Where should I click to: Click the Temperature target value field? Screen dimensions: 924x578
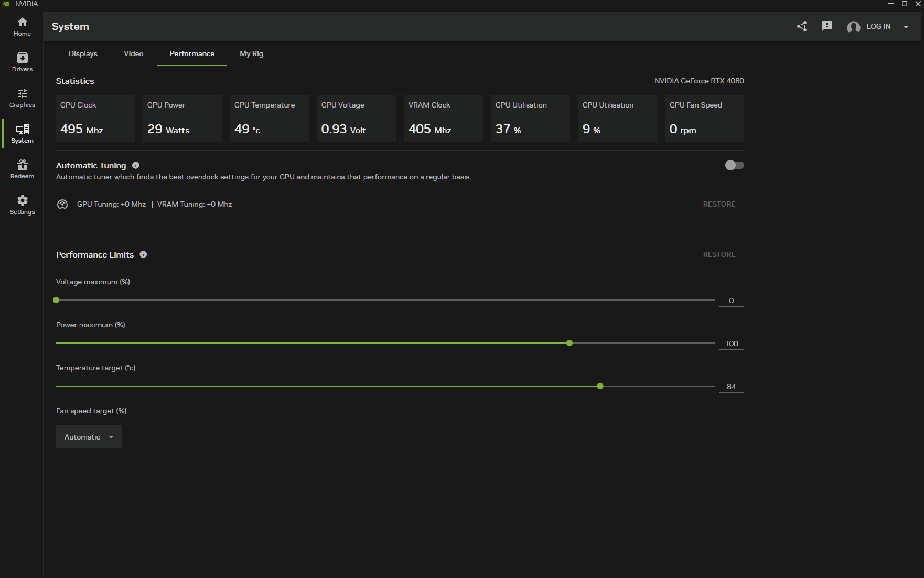(x=731, y=387)
